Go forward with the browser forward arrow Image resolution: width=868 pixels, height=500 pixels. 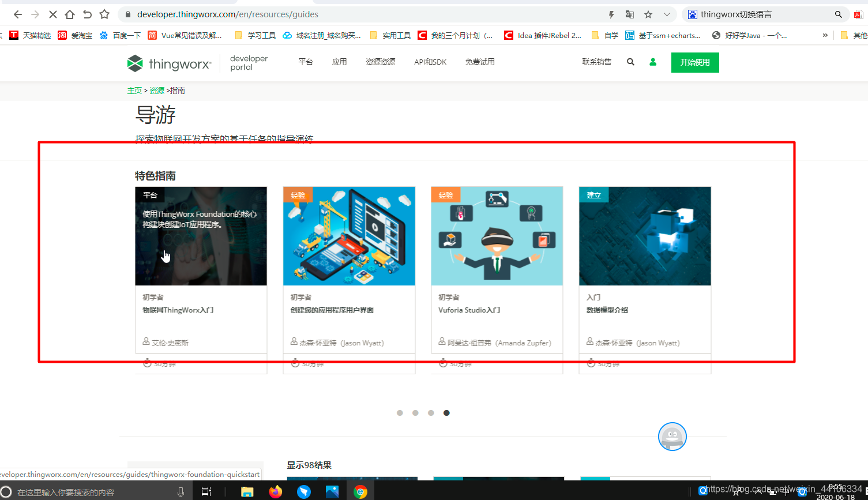pyautogui.click(x=35, y=14)
